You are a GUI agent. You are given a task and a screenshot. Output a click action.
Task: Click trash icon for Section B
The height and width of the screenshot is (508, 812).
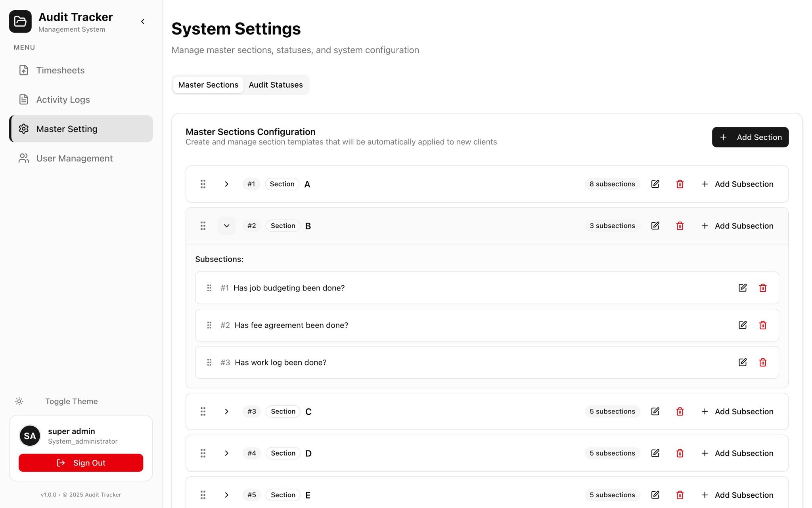coord(680,226)
